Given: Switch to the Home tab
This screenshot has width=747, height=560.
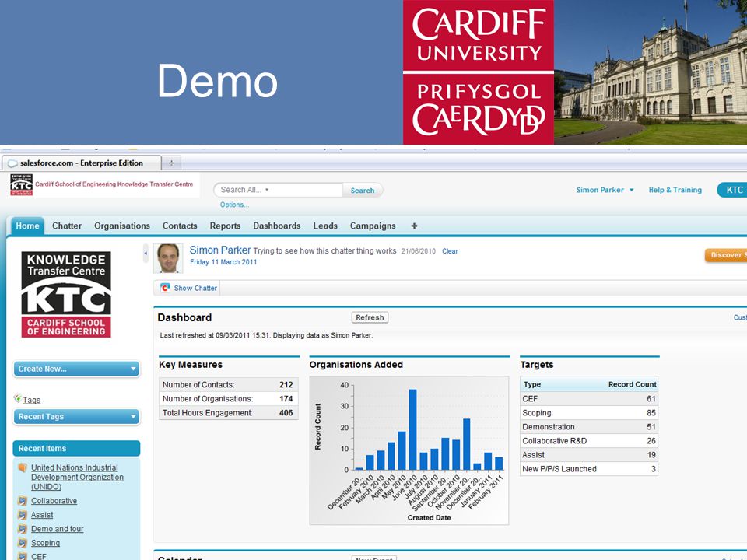Looking at the screenshot, I should [x=27, y=226].
